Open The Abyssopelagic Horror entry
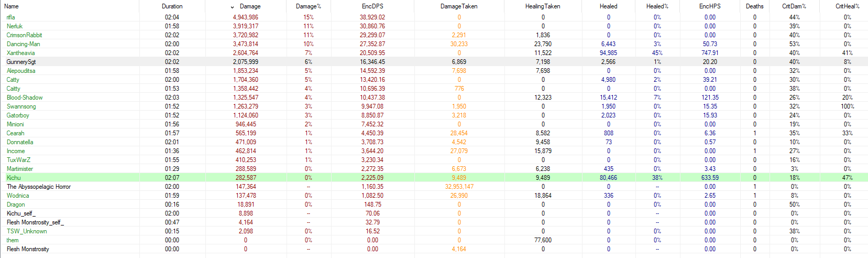The height and width of the screenshot is (258, 868). [x=38, y=187]
